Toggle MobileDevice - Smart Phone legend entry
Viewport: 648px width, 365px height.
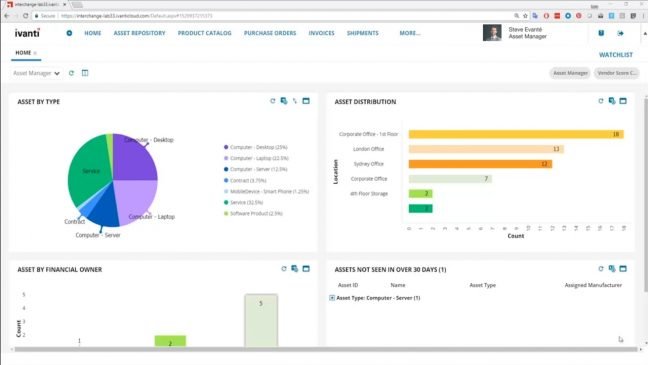tap(266, 191)
